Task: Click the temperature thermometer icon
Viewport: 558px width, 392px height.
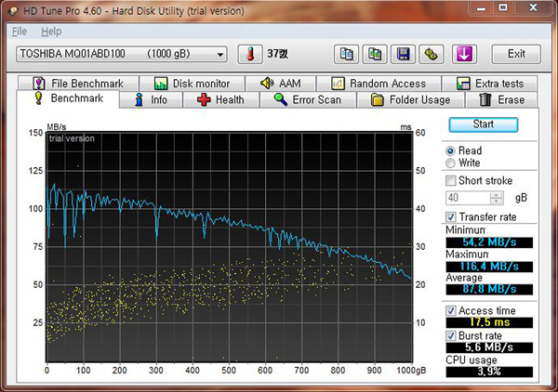Action: click(250, 54)
